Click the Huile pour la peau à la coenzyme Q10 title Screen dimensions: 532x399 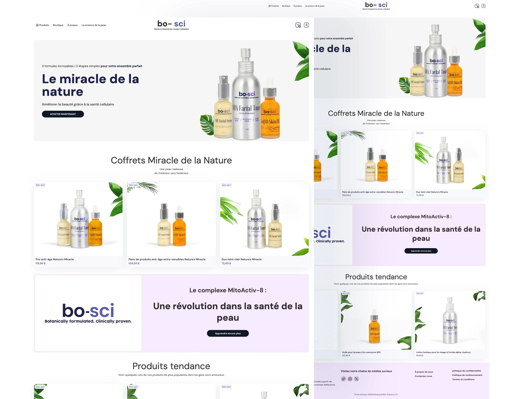361,352
